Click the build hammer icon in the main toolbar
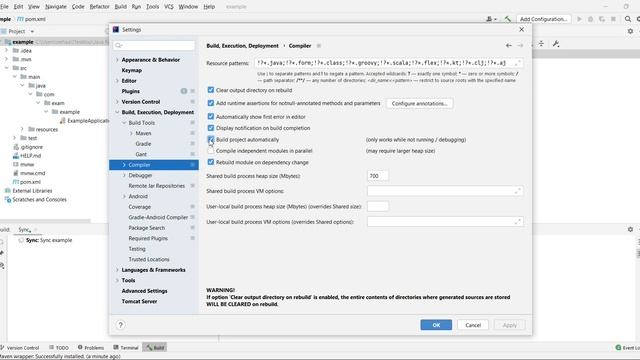 507,19
